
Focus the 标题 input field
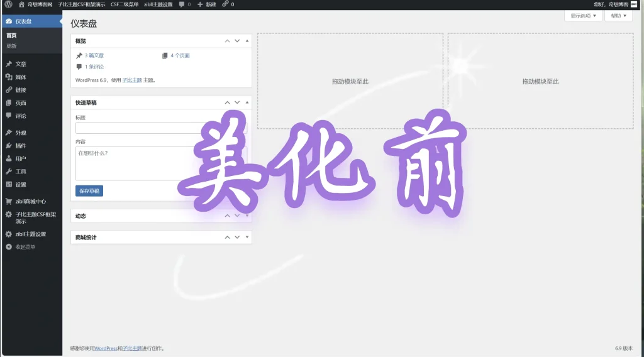pos(161,128)
